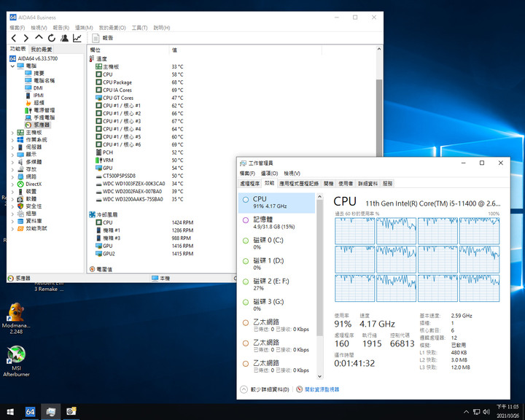The height and width of the screenshot is (420, 525).
Task: Click AIDA64 icon on Windows taskbar
Action: [30, 412]
